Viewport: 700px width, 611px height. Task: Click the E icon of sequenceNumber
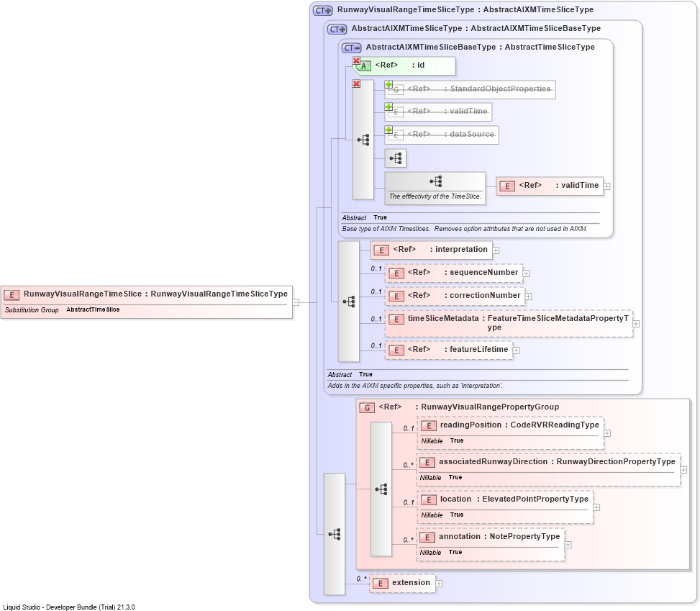click(396, 273)
